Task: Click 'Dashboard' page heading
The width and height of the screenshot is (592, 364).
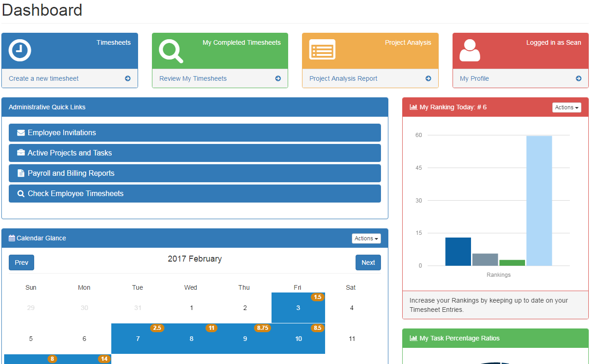Action: pos(42,10)
